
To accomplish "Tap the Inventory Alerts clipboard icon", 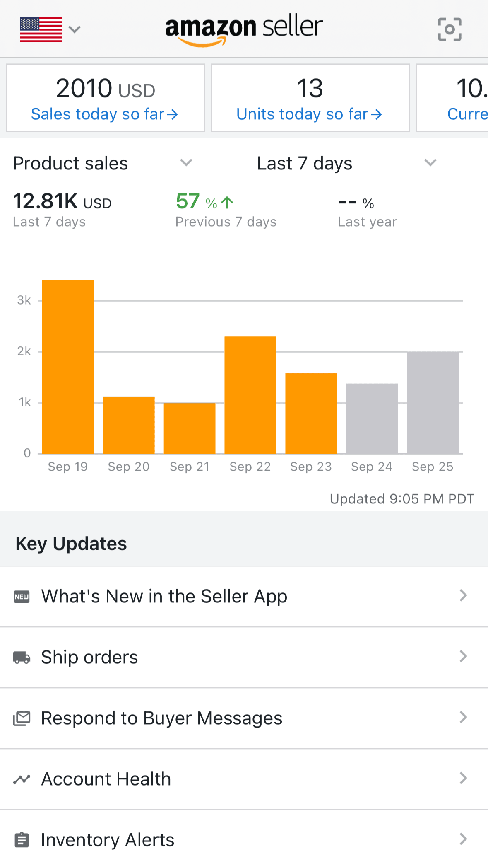I will [22, 840].
